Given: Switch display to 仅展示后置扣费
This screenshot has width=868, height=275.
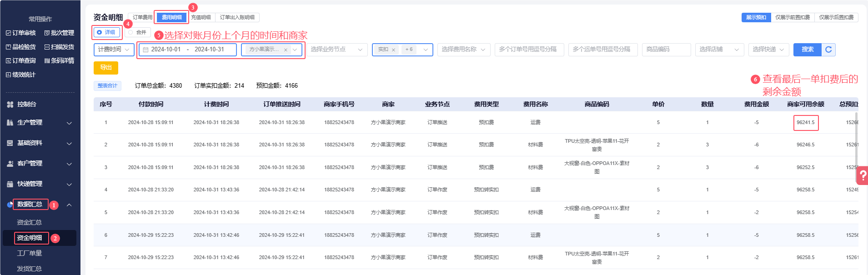Looking at the screenshot, I should [x=836, y=17].
